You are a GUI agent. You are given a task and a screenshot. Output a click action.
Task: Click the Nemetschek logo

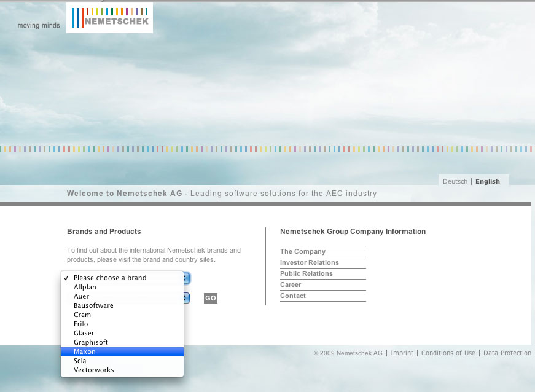pos(109,18)
